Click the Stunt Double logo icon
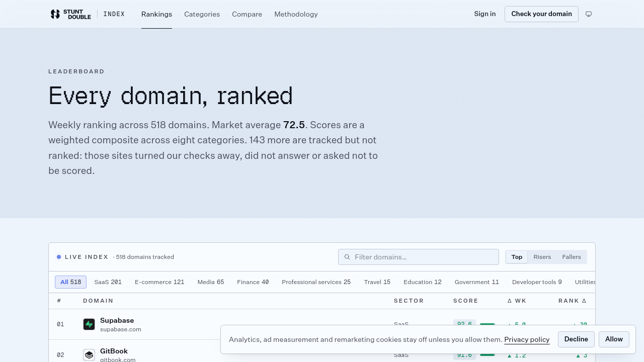Screen dimensions: 644x362 pyautogui.click(x=55, y=14)
